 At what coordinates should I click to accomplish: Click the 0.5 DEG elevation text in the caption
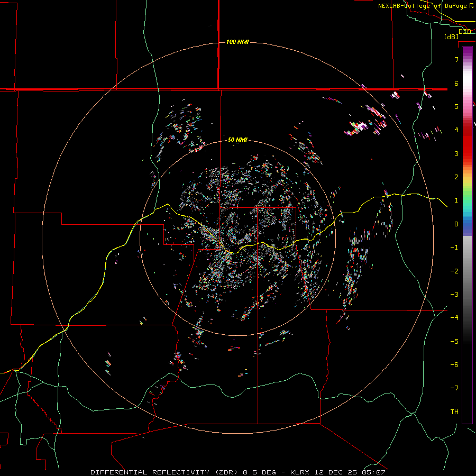(260, 472)
